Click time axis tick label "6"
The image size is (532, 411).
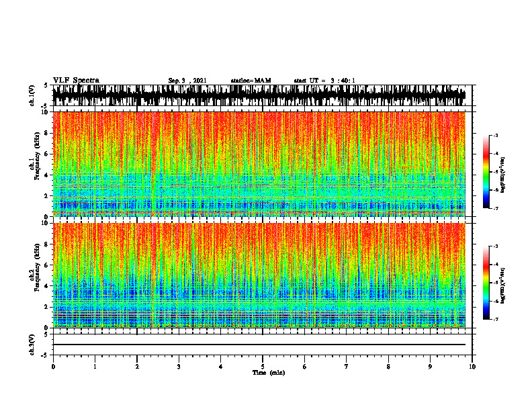tap(305, 367)
